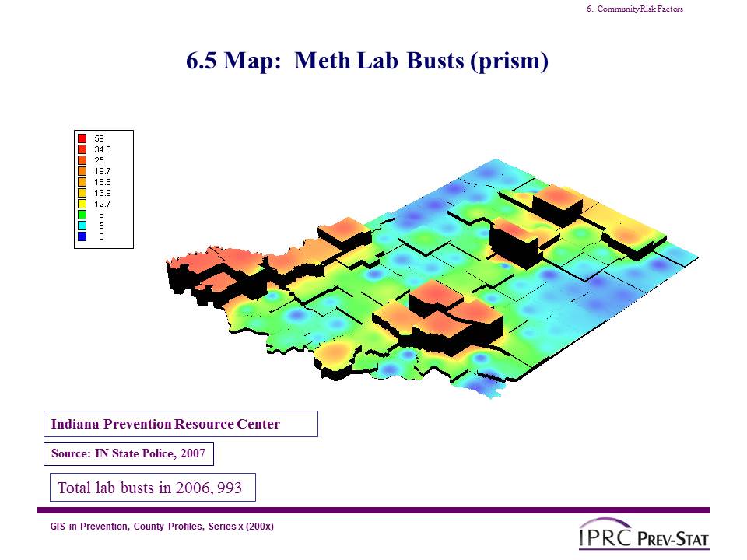This screenshot has width=747, height=560.
Task: Click the red 59 legend swatch
Action: coord(82,138)
